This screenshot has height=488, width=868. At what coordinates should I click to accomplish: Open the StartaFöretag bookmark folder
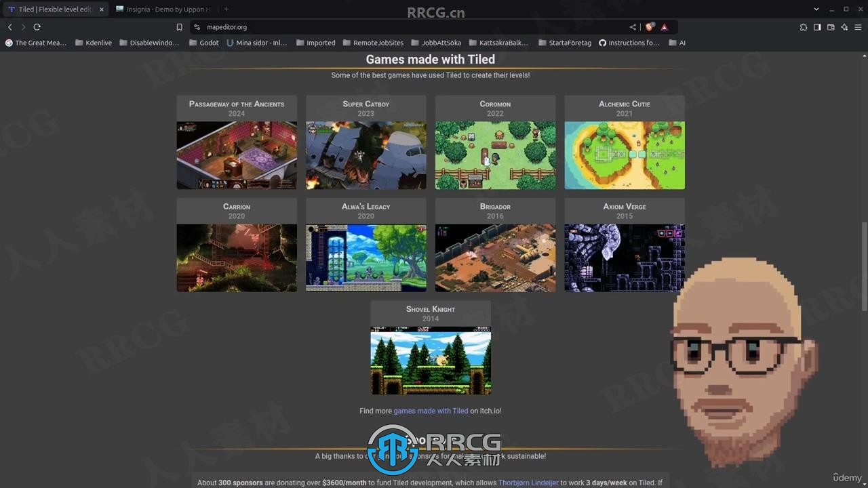pos(564,43)
